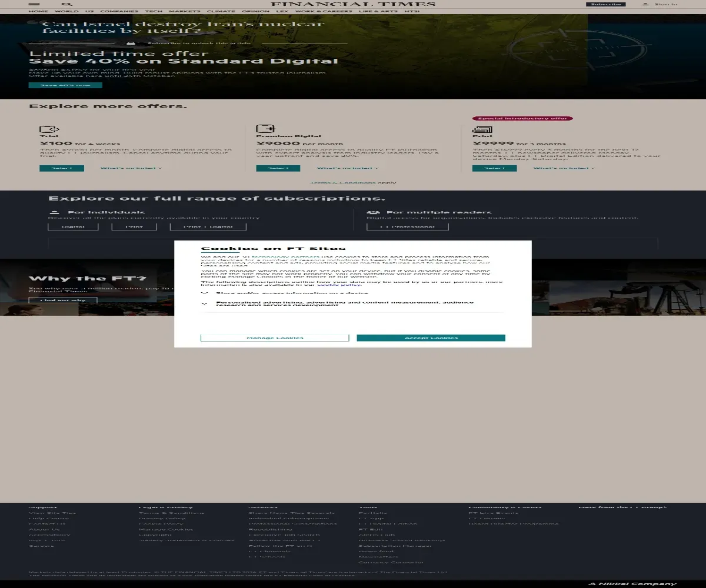Screen dimensions: 706x588
Task: Click the Sign In person icon
Action: 645,4
